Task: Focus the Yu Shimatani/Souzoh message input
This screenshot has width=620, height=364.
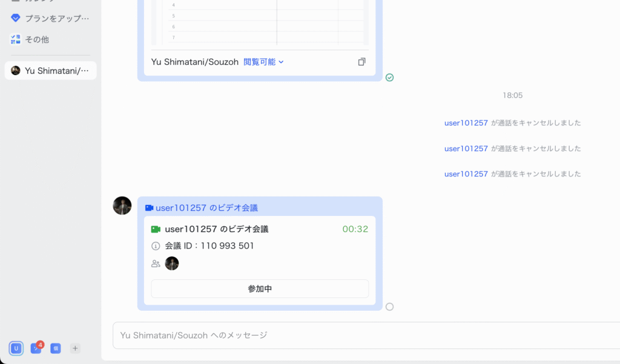Action: [x=363, y=335]
